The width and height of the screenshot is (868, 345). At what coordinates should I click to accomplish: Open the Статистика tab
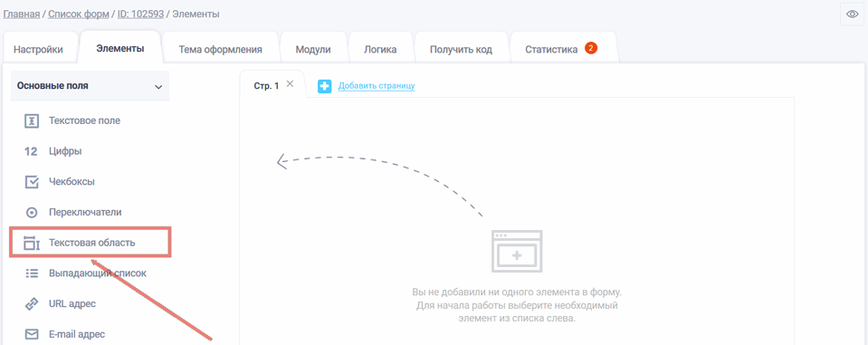pyautogui.click(x=551, y=49)
